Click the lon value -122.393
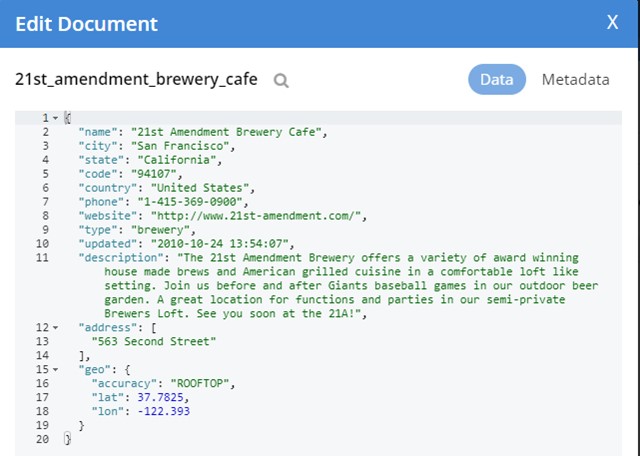 tap(164, 411)
